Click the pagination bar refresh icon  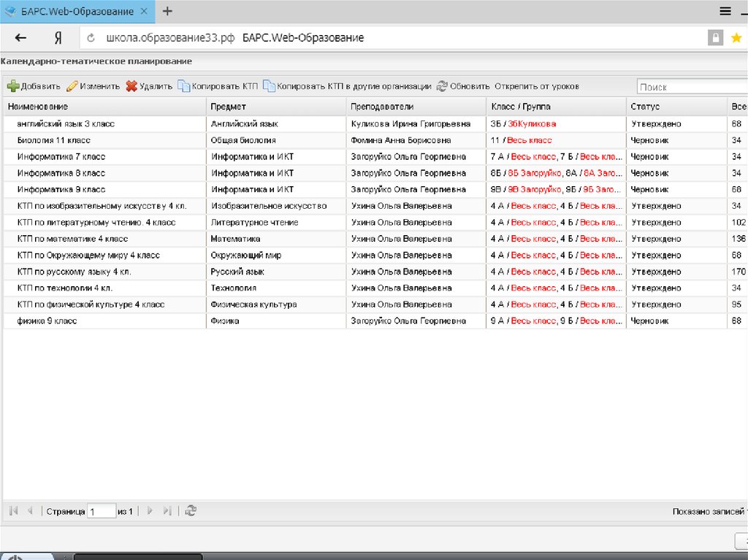coord(191,511)
